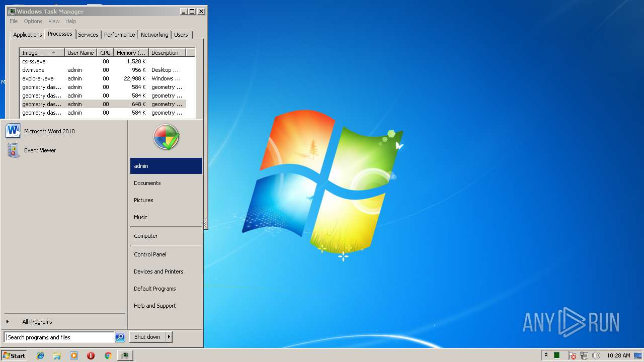Sort processes by Description column

point(168,53)
